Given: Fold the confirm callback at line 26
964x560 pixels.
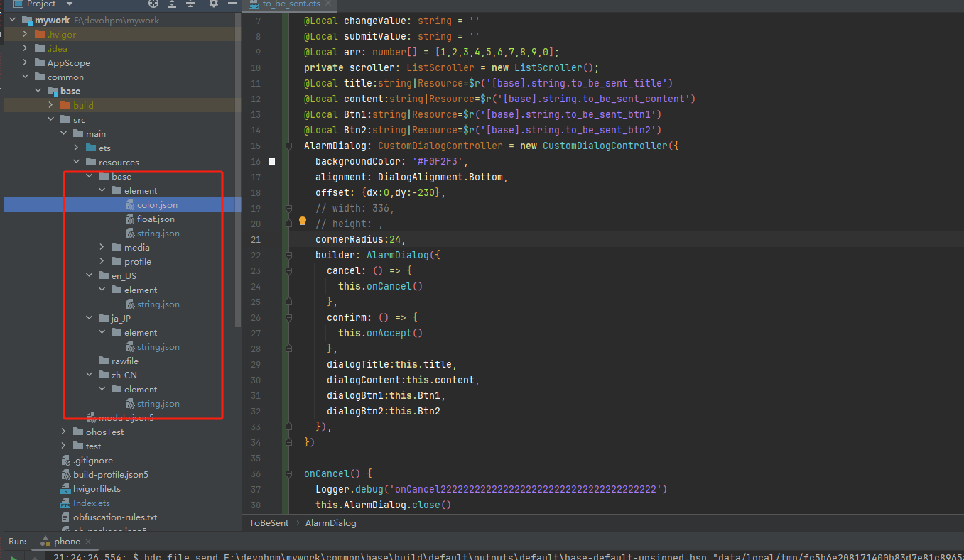Looking at the screenshot, I should tap(288, 317).
